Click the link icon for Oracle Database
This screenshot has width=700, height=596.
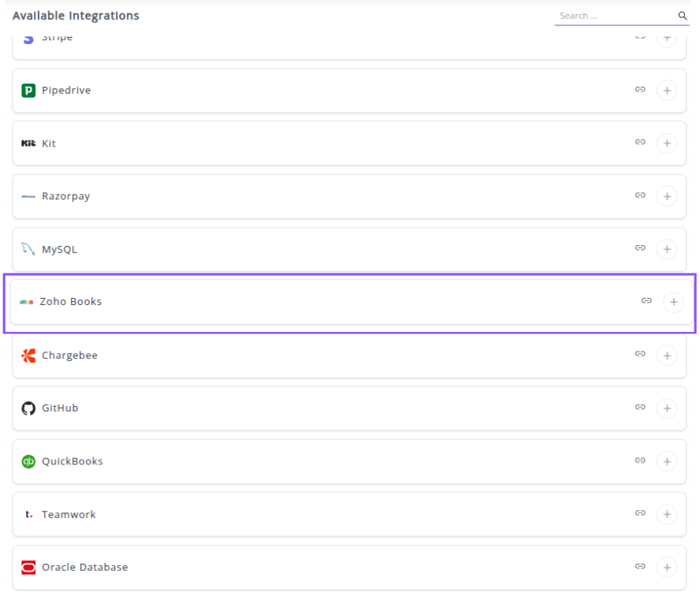point(640,566)
